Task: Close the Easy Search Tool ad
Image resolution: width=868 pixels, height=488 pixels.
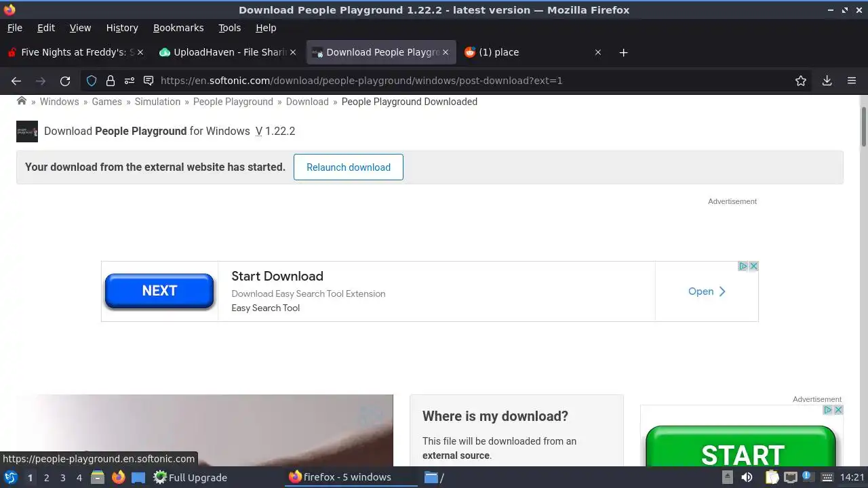Action: [x=753, y=266]
